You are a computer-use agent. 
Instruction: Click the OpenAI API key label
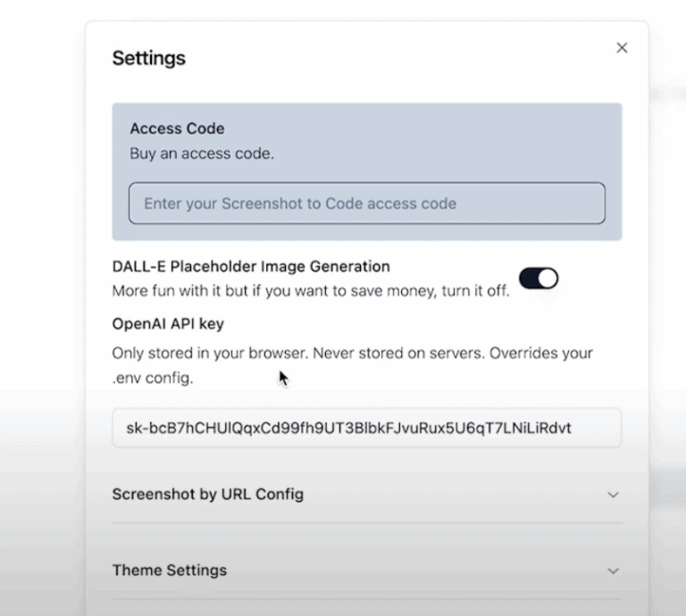click(x=167, y=323)
